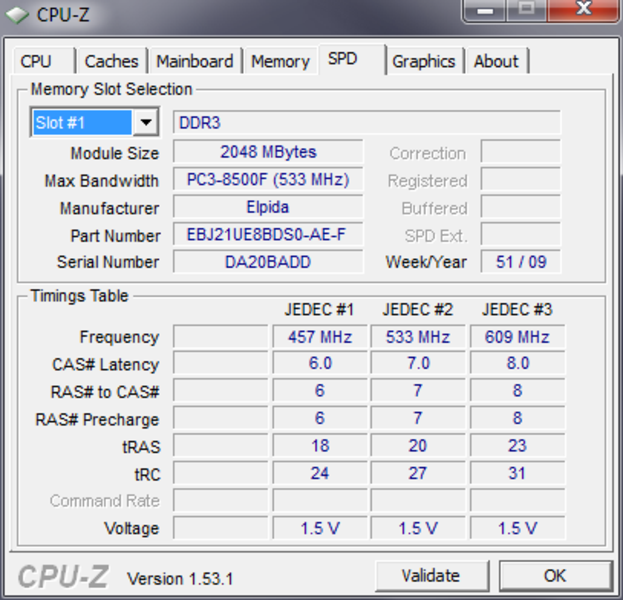Click the empty Correction field
The width and height of the screenshot is (623, 600).
520,152
